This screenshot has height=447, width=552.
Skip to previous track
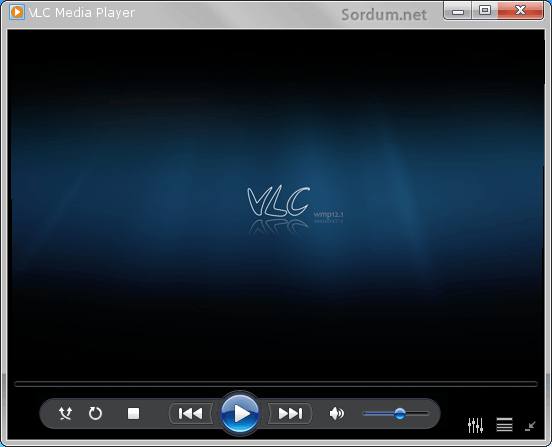pyautogui.click(x=190, y=413)
